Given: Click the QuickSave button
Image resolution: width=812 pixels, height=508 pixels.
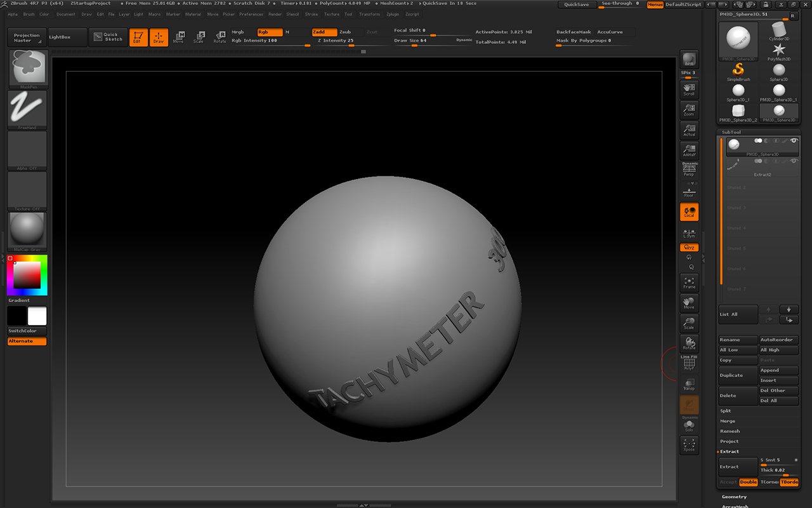Looking at the screenshot, I should (577, 4).
